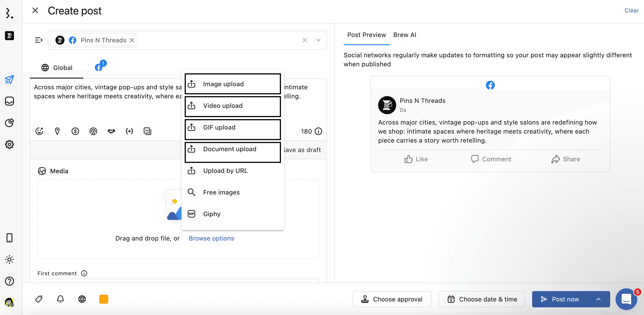Screen dimensions: 644x315
Task: Switch to the Brew AI tab
Action: pos(405,35)
